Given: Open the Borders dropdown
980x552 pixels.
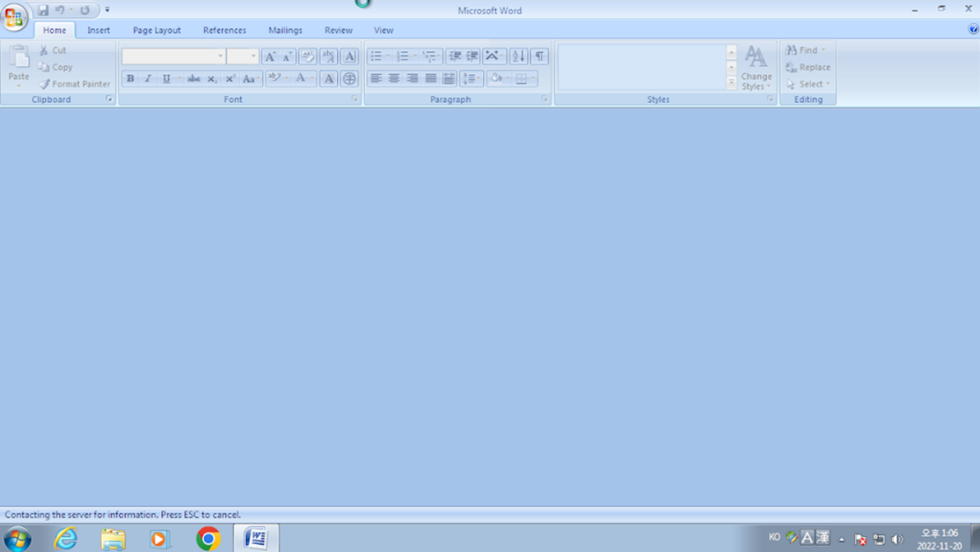Looking at the screenshot, I should pyautogui.click(x=533, y=79).
